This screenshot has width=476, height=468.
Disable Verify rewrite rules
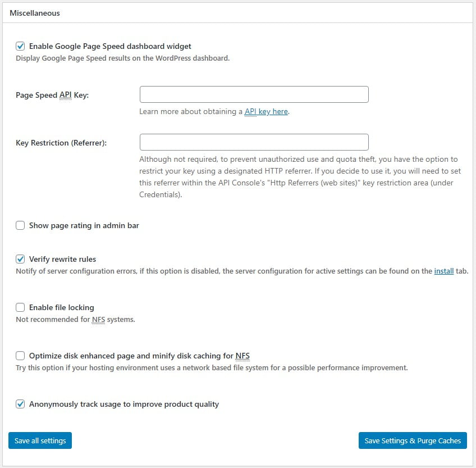click(20, 259)
